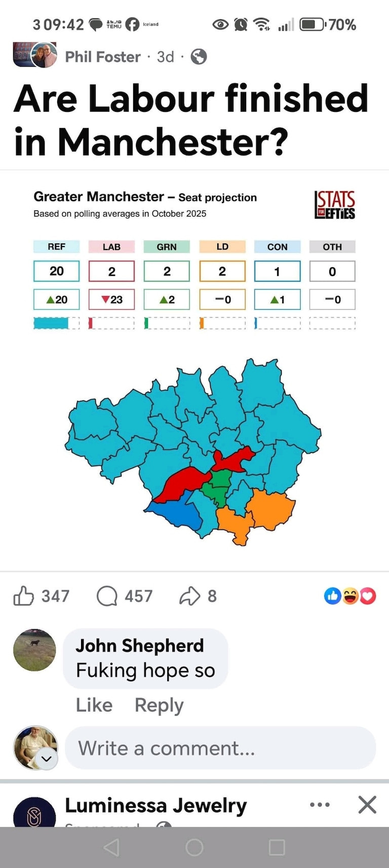Expand the profile switcher chevron on your avatar

tap(47, 759)
